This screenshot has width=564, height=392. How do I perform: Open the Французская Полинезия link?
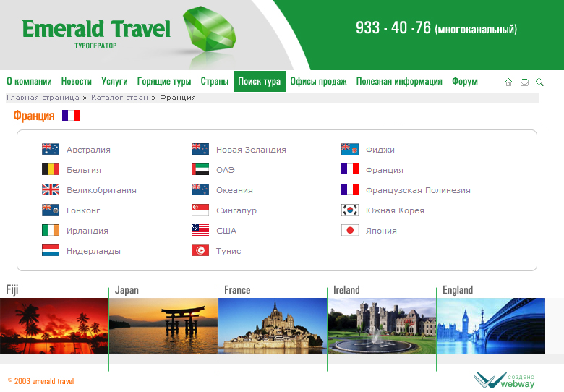(x=418, y=190)
